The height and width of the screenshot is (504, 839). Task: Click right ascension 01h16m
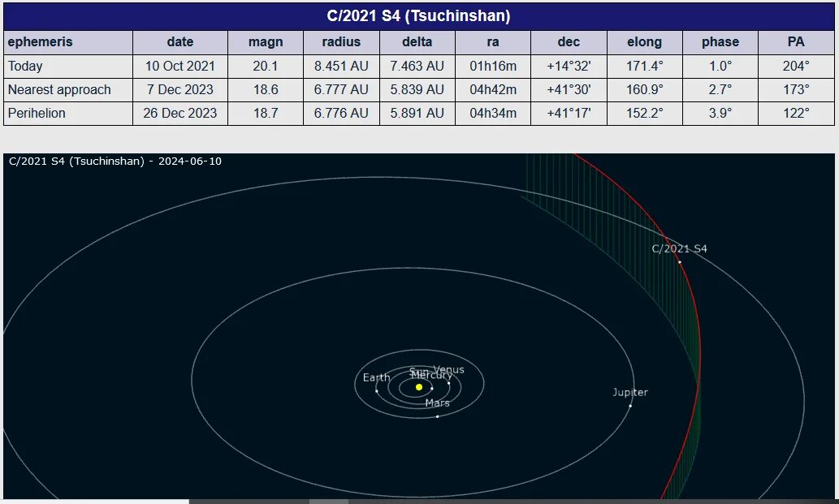pos(493,66)
